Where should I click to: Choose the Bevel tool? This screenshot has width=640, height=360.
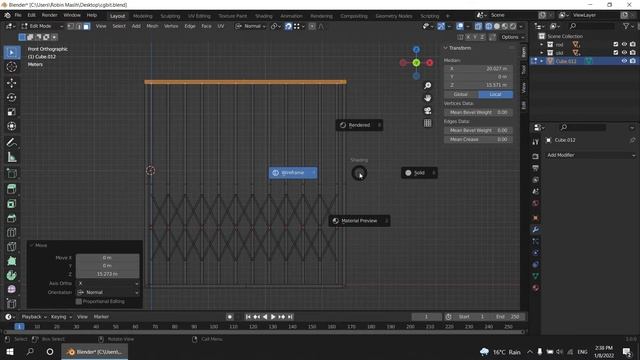click(x=11, y=218)
